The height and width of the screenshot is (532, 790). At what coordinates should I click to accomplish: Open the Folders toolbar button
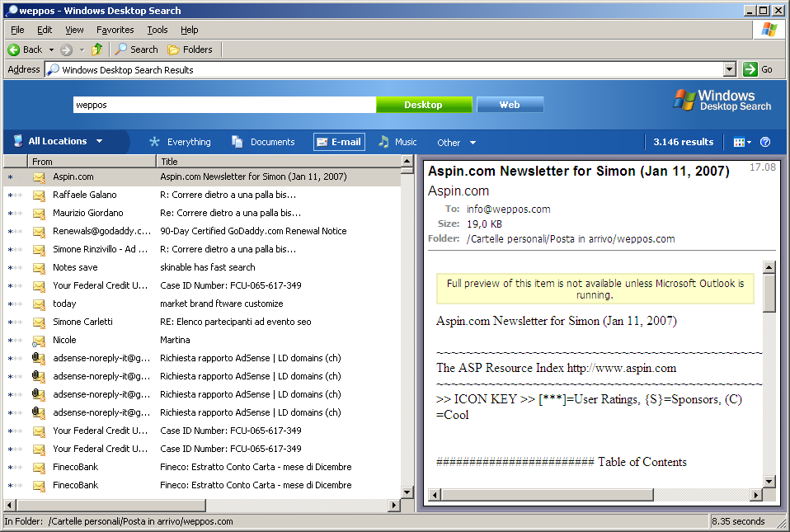click(x=190, y=49)
